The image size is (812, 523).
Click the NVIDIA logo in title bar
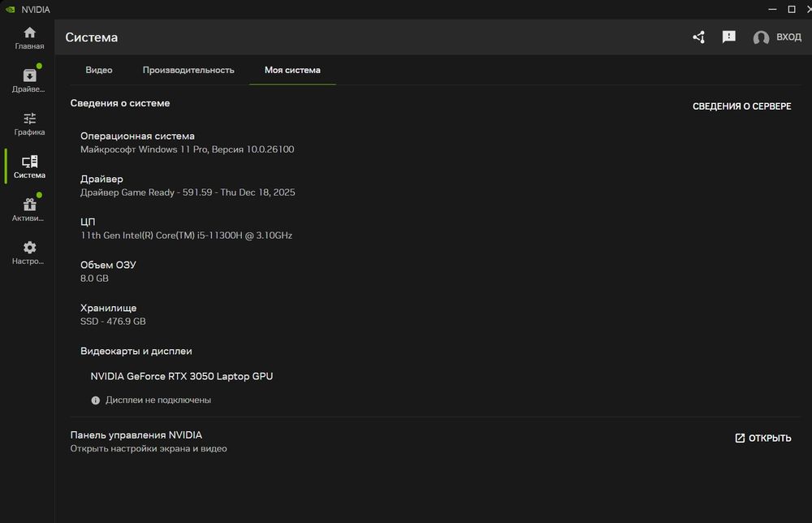click(x=10, y=9)
